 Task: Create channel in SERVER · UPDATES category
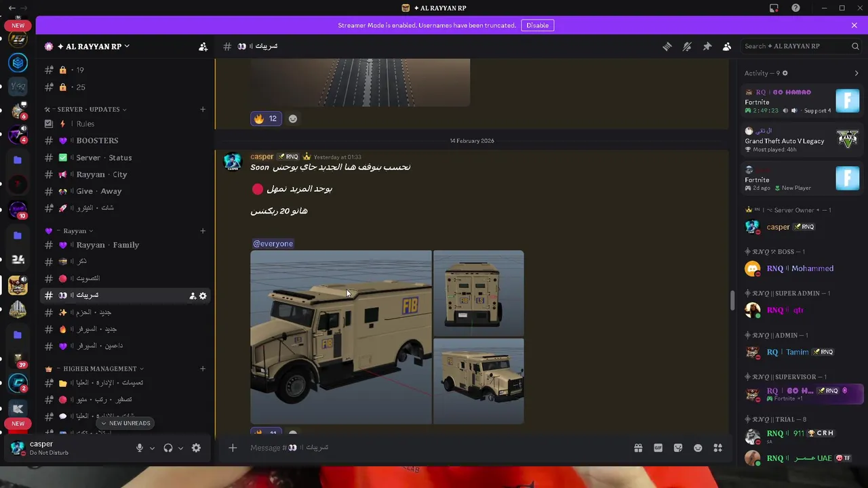click(x=203, y=109)
